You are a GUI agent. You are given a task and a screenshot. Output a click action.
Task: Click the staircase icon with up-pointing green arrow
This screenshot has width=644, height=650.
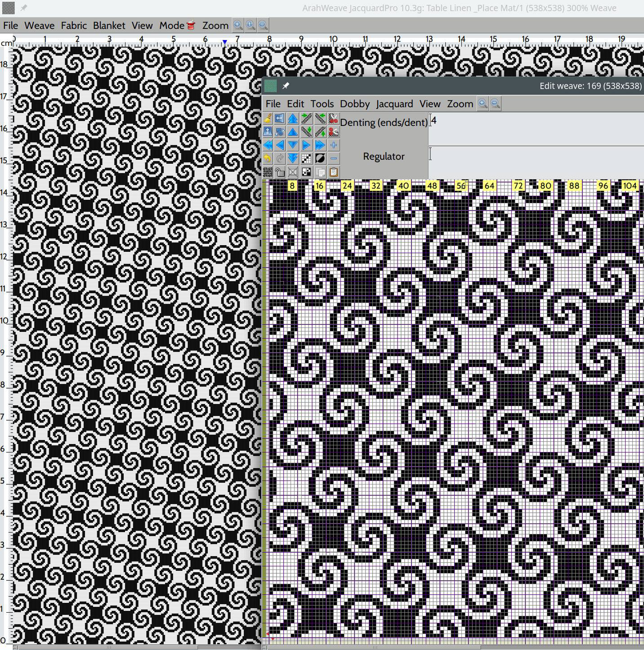click(x=320, y=132)
